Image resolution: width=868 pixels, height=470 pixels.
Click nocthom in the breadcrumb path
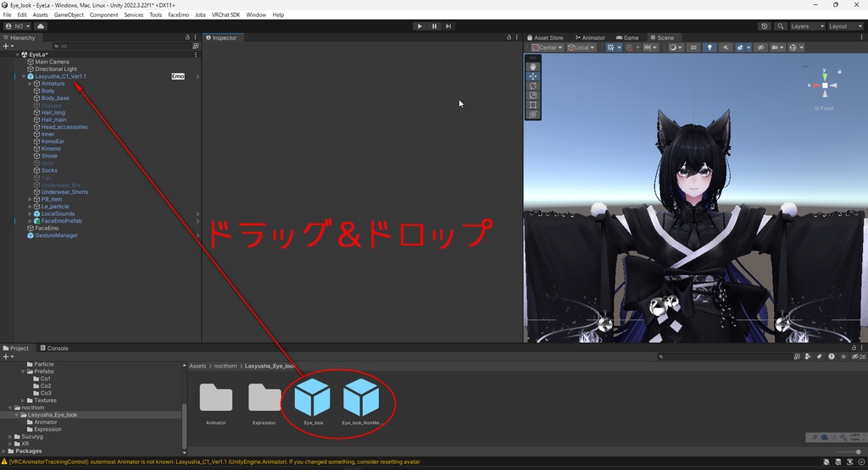tap(225, 366)
